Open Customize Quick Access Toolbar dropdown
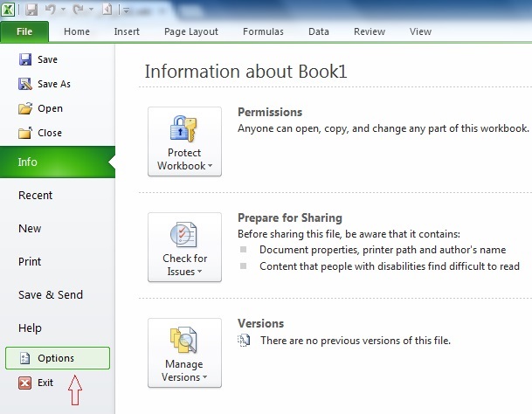Viewport: 532px width, 414px height. click(126, 10)
